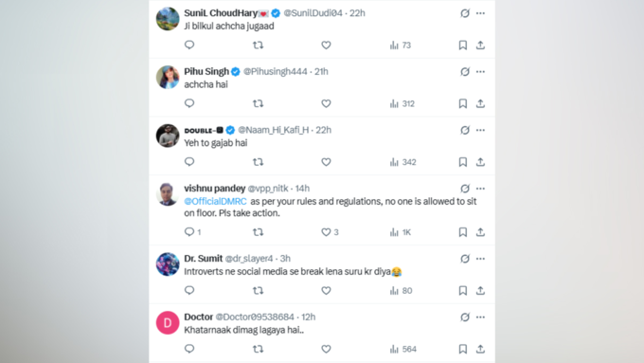
Task: Click the @OfficialDMRC mention link
Action: point(215,202)
